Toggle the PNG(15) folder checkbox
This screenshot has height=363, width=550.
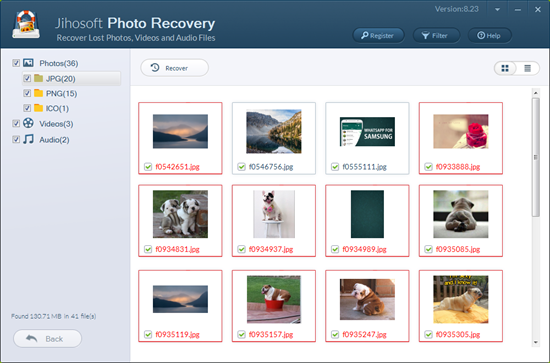point(27,93)
